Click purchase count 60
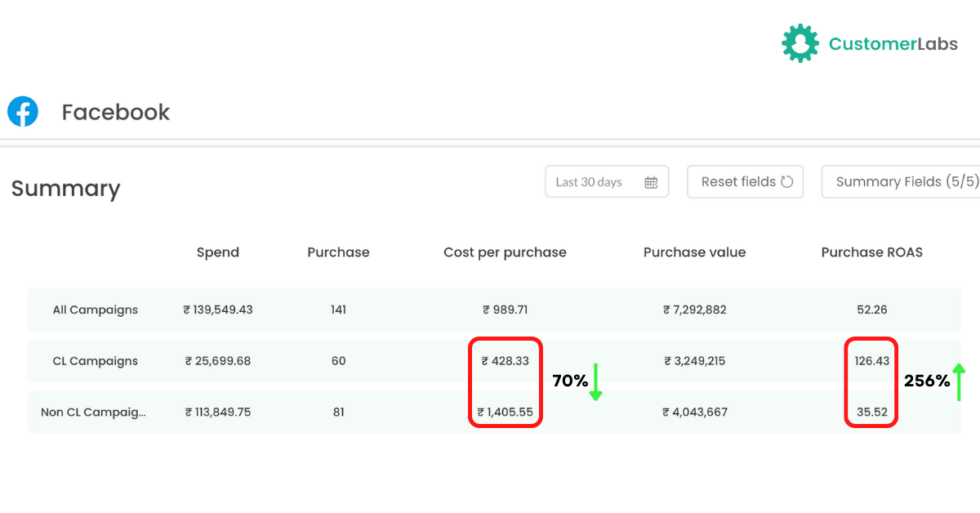The width and height of the screenshot is (980, 513). pos(338,361)
